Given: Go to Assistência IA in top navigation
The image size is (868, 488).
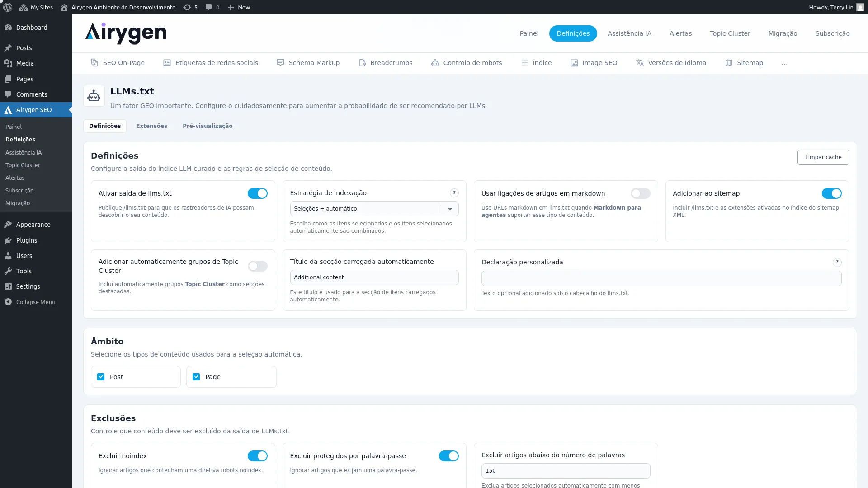Looking at the screenshot, I should (629, 33).
